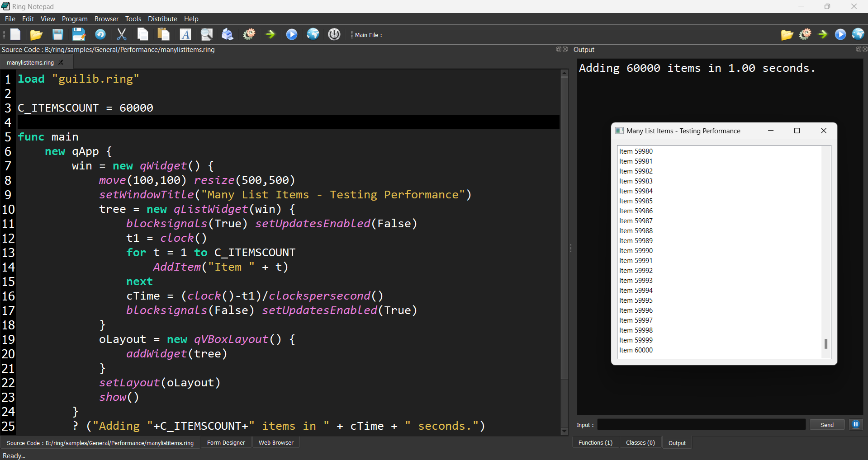
Task: Click the globe icon in right Main File toolbar
Action: point(858,34)
